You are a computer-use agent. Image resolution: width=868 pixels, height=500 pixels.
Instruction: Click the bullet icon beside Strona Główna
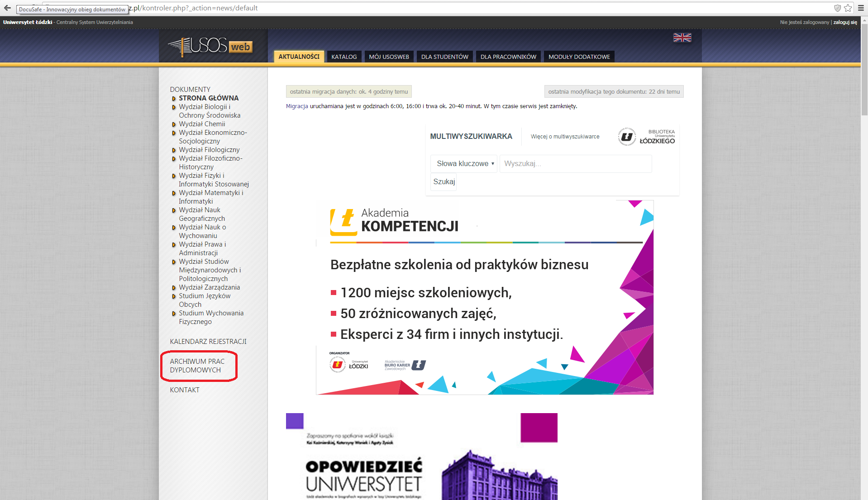click(x=174, y=99)
